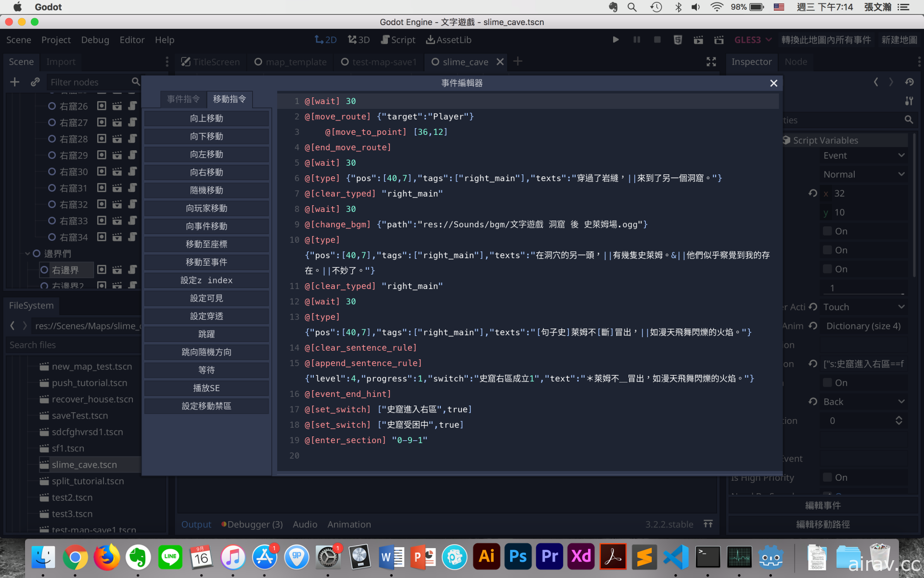
Task: Pause the running scene
Action: [x=637, y=40]
